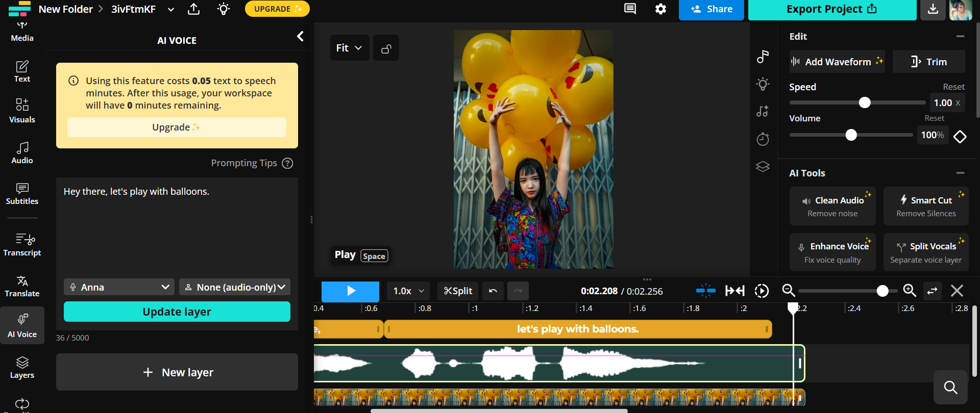Viewport: 980px width, 413px height.
Task: Open the comments icon in top bar
Action: [630, 9]
